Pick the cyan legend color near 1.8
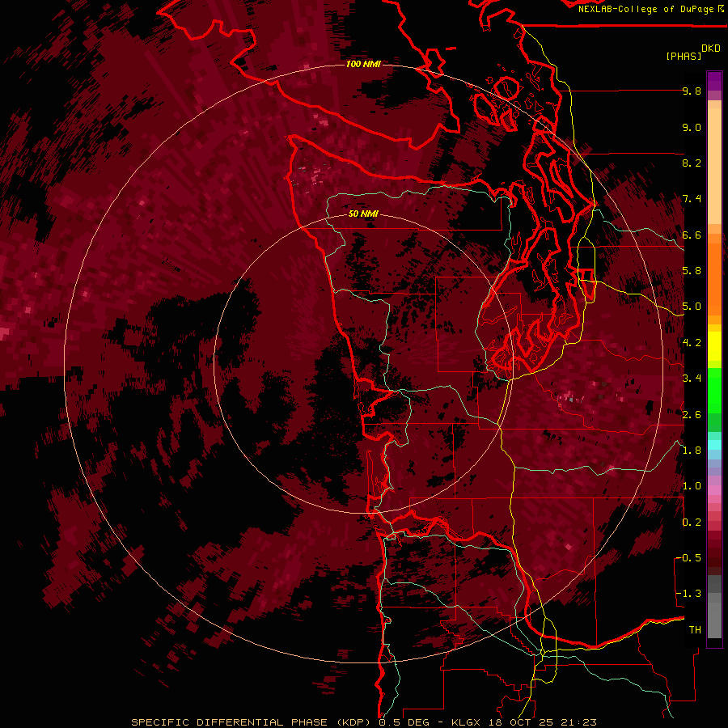 (x=714, y=445)
